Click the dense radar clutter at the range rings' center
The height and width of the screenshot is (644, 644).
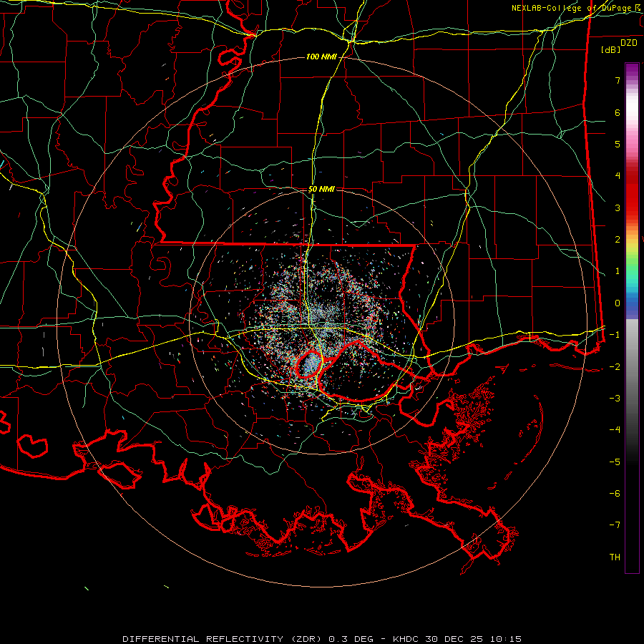tap(321, 323)
